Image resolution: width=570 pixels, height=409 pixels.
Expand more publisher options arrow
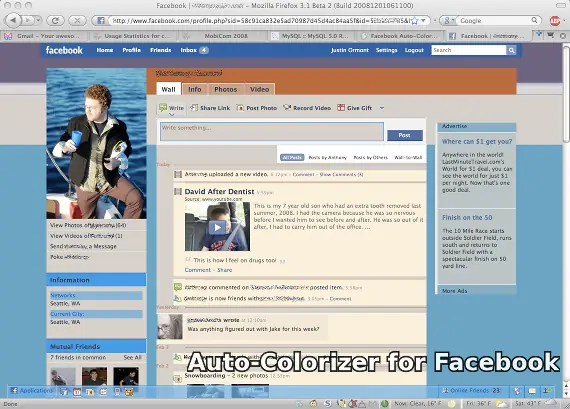(382, 108)
